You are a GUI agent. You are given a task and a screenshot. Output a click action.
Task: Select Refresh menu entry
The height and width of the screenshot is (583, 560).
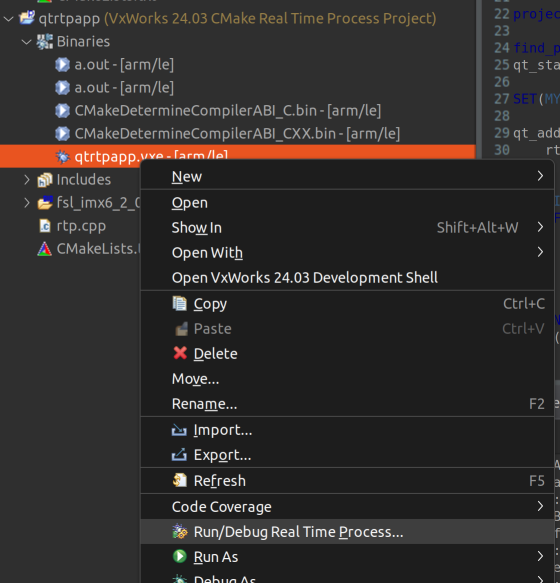347,481
